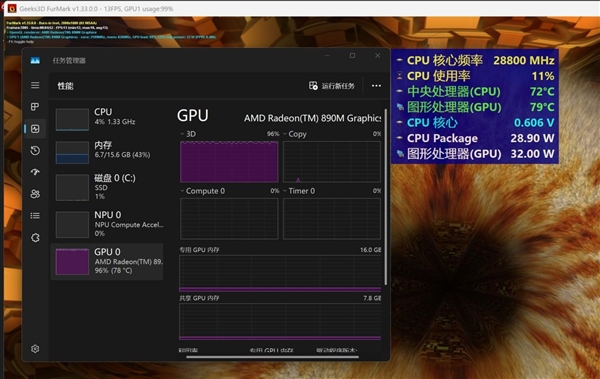Select the 内存 memory performance entry

click(x=108, y=152)
